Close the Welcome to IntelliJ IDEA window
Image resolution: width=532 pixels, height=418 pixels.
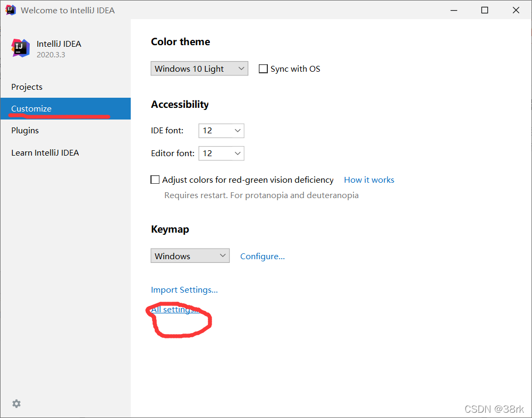point(516,10)
